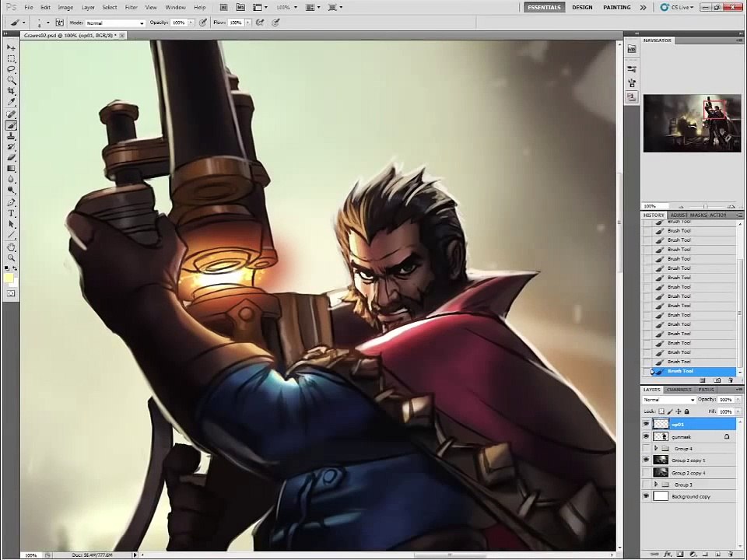Toggle lock transparent pixels
This screenshot has width=747, height=560.
[661, 411]
